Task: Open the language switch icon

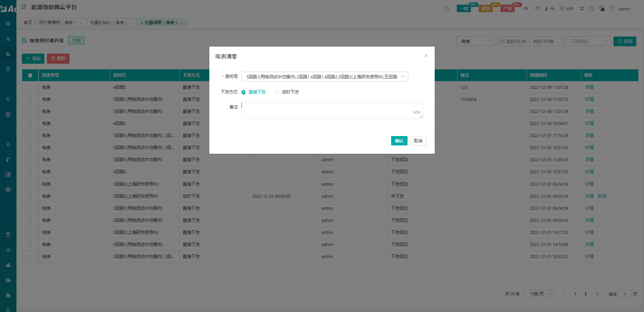Action: (x=601, y=8)
